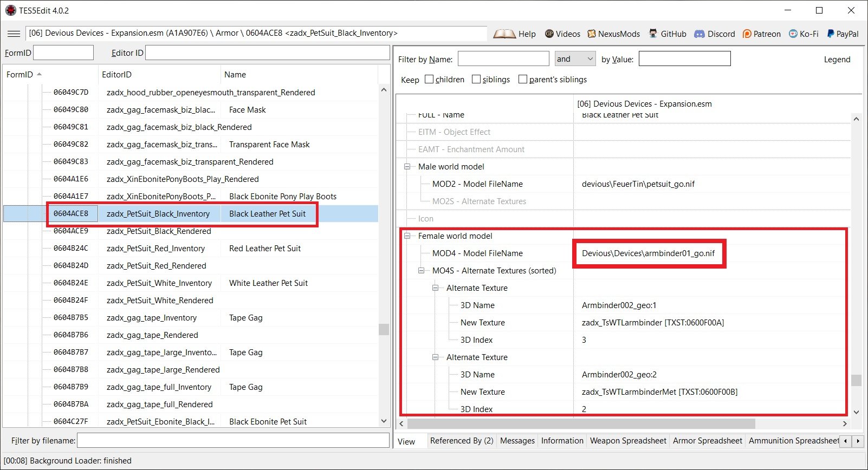The height and width of the screenshot is (470, 868).
Task: Click the right view horizontal scrollbar thumb
Action: (581, 423)
